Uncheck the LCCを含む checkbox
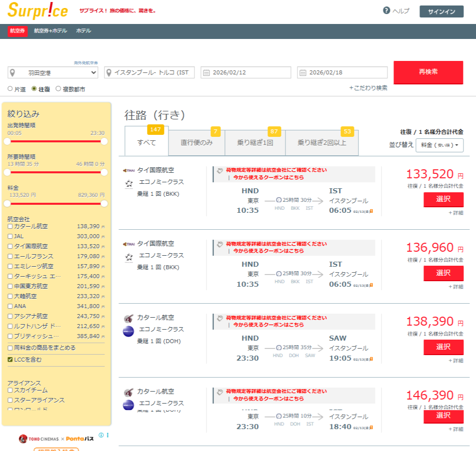 tap(10, 360)
